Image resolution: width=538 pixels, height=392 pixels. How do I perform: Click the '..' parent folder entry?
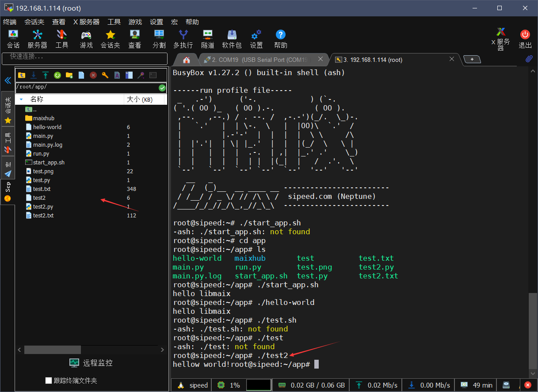point(31,109)
